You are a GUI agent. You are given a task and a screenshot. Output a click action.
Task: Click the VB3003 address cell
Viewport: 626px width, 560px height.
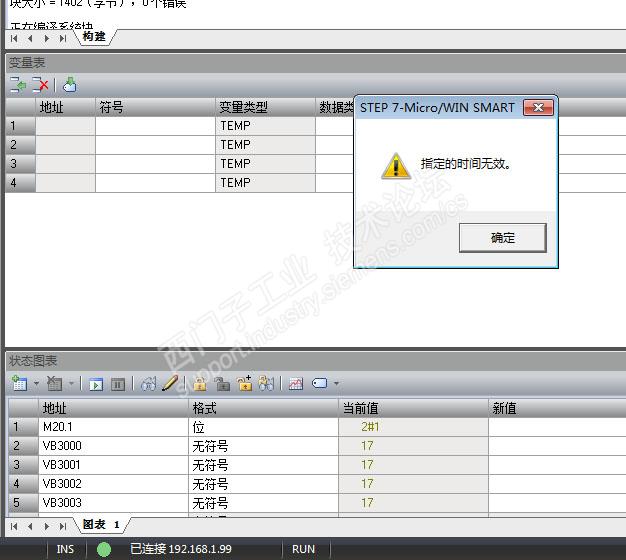click(x=113, y=503)
